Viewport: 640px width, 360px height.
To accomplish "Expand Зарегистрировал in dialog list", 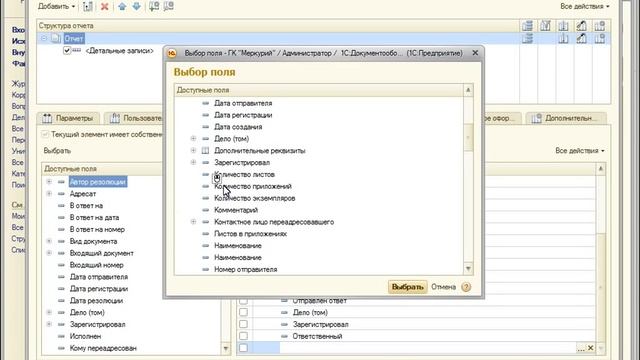I will tap(193, 162).
